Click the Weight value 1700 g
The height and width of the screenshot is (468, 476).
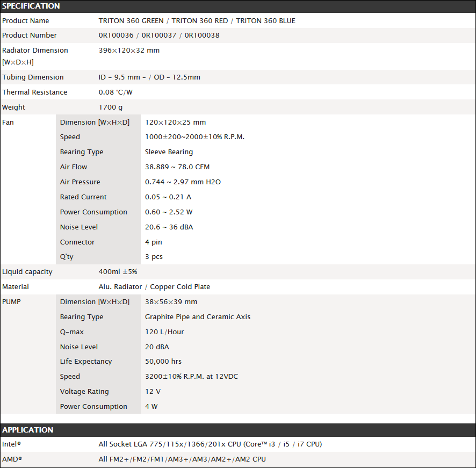point(111,107)
